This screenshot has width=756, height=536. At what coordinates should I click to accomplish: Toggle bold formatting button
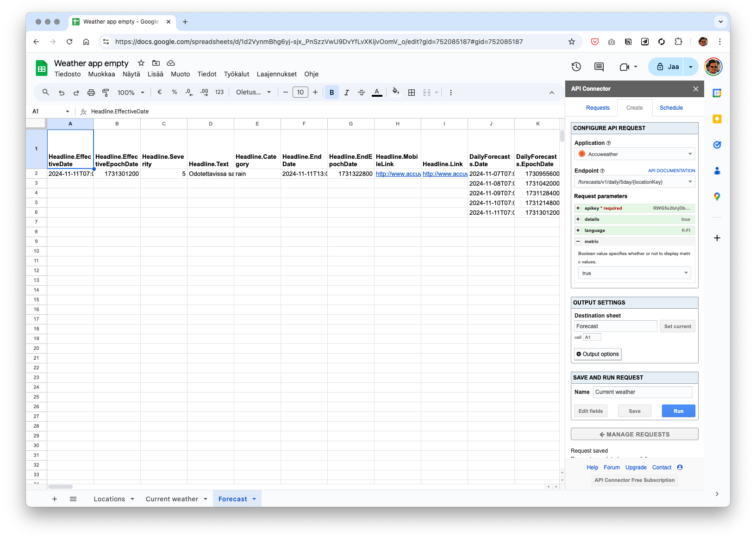click(x=331, y=93)
